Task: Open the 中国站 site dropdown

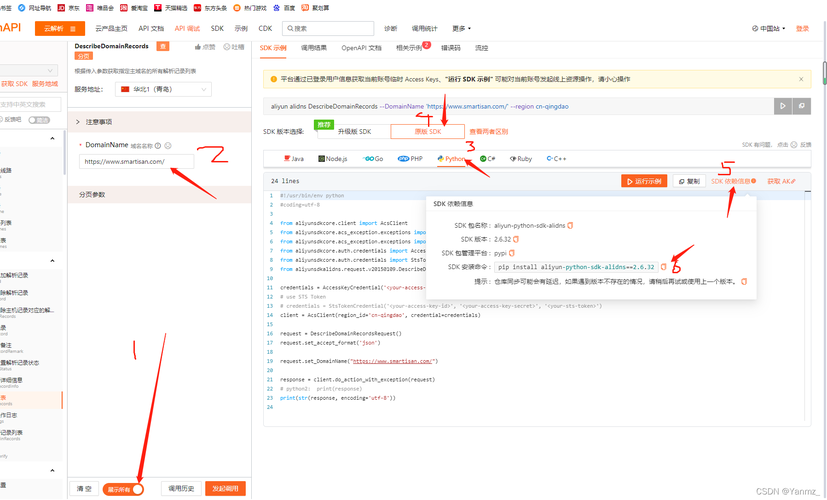Action: (x=768, y=28)
